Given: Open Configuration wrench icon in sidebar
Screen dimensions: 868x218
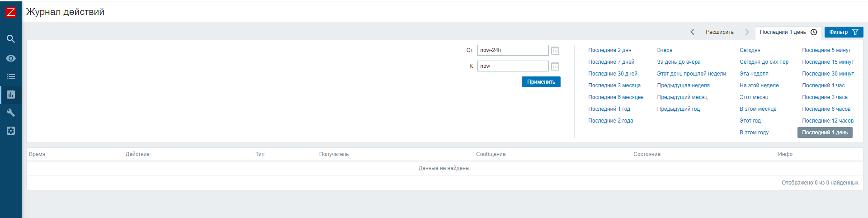Looking at the screenshot, I should 11,113.
